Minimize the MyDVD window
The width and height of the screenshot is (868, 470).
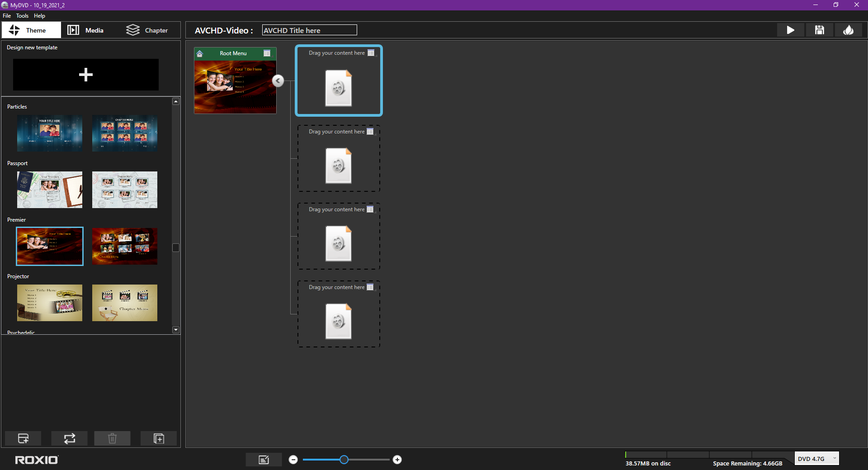click(x=816, y=5)
